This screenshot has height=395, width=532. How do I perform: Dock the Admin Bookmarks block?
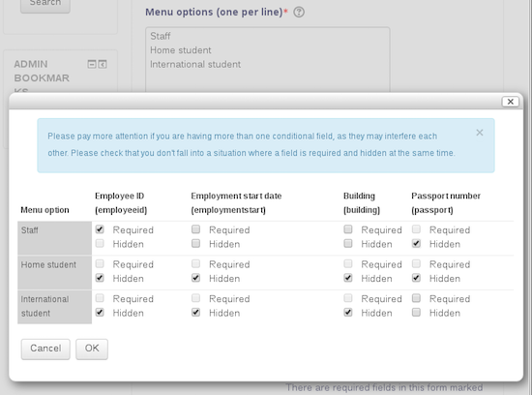point(103,64)
